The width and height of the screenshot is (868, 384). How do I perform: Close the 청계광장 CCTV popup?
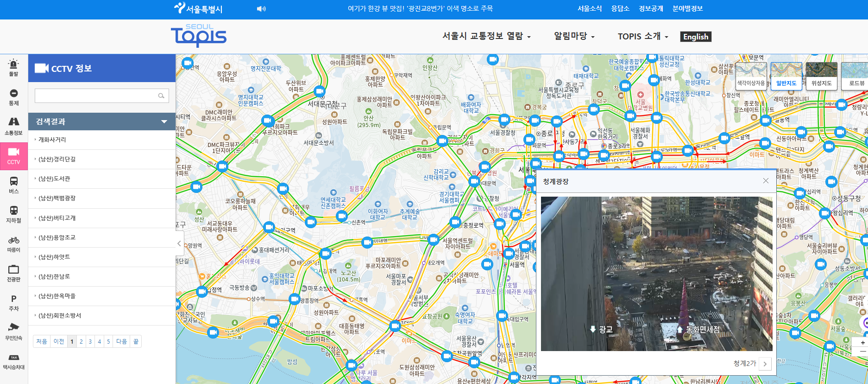[766, 181]
